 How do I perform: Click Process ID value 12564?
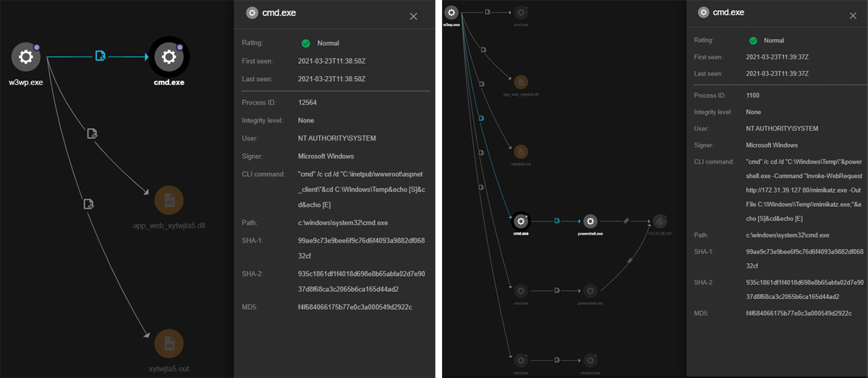pyautogui.click(x=308, y=104)
